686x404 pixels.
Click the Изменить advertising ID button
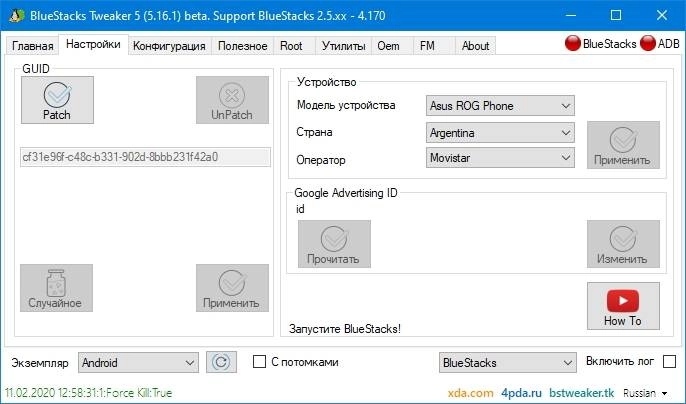[623, 244]
